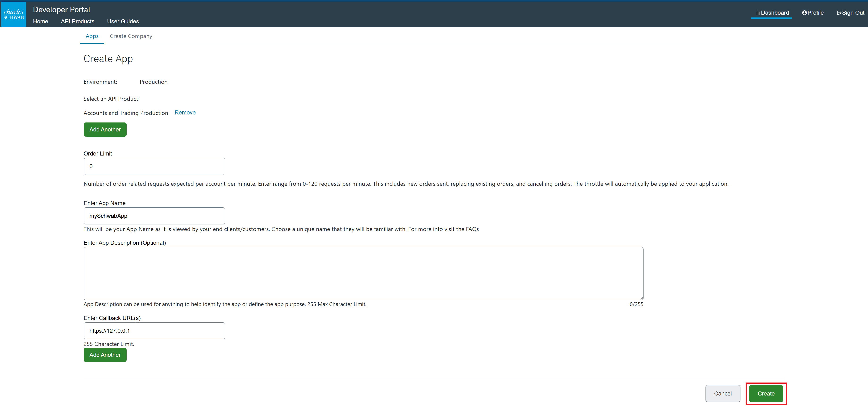Screen dimensions: 868x408
Task: Click the Order Limit label
Action: (x=98, y=153)
